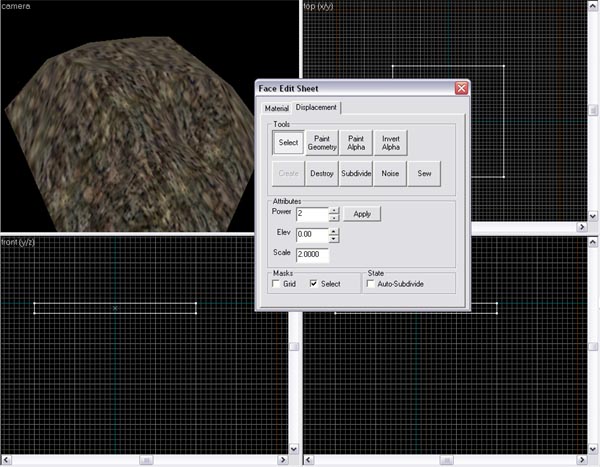Uncheck the Select mask checkbox

point(314,284)
